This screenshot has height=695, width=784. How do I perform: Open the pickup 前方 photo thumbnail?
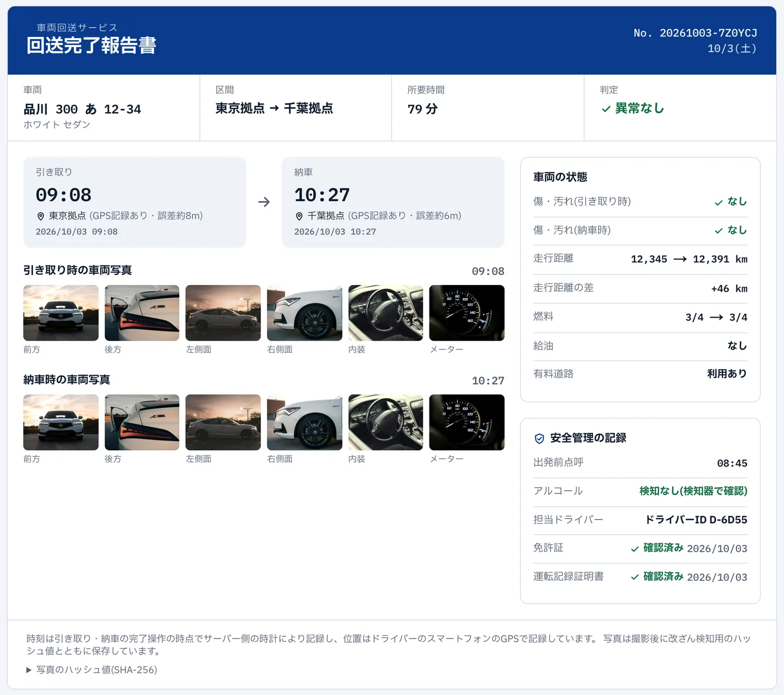pos(61,313)
